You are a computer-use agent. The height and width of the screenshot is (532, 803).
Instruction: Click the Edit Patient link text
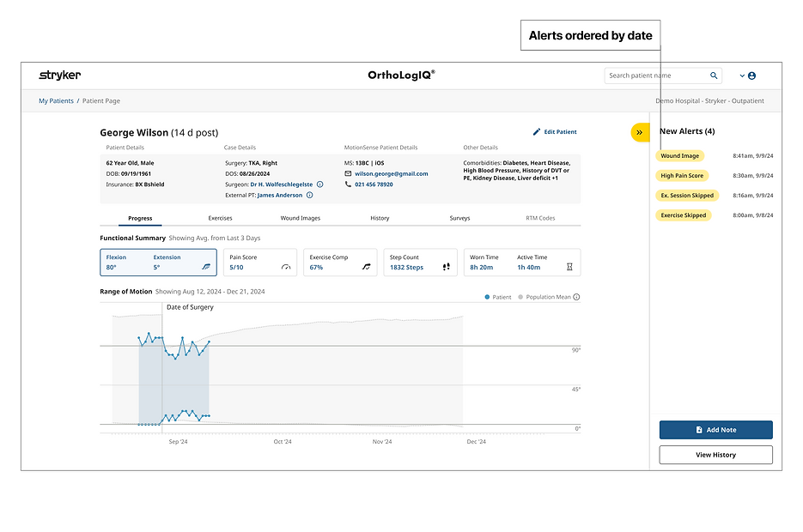click(x=560, y=132)
